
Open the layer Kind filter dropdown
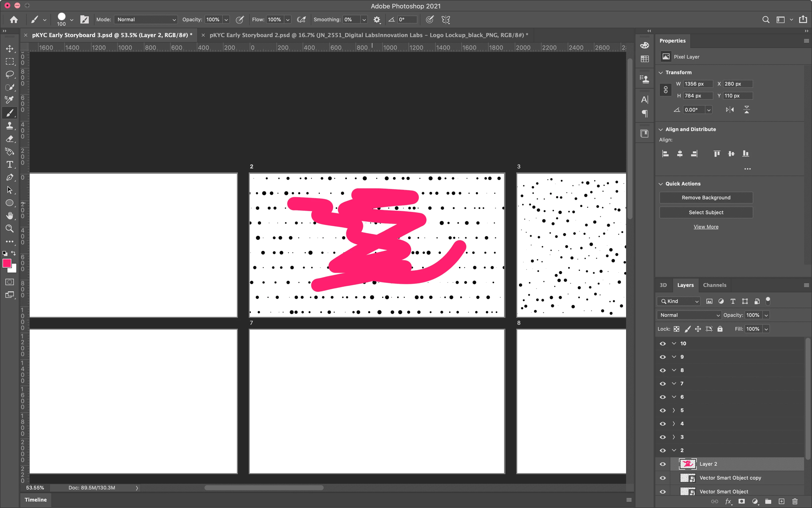pos(679,301)
